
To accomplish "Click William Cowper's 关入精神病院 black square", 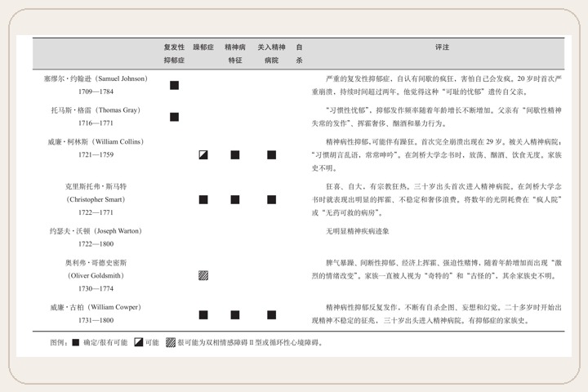I will click(x=271, y=314).
